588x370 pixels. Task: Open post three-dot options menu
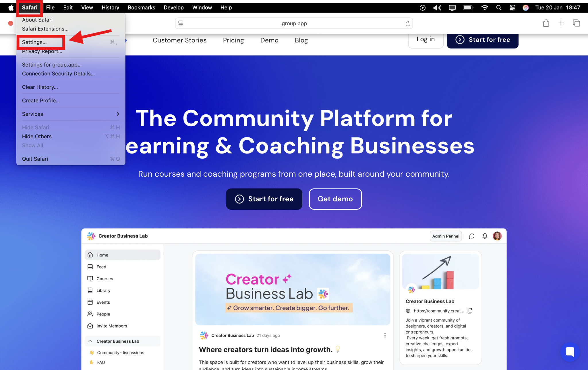click(385, 335)
